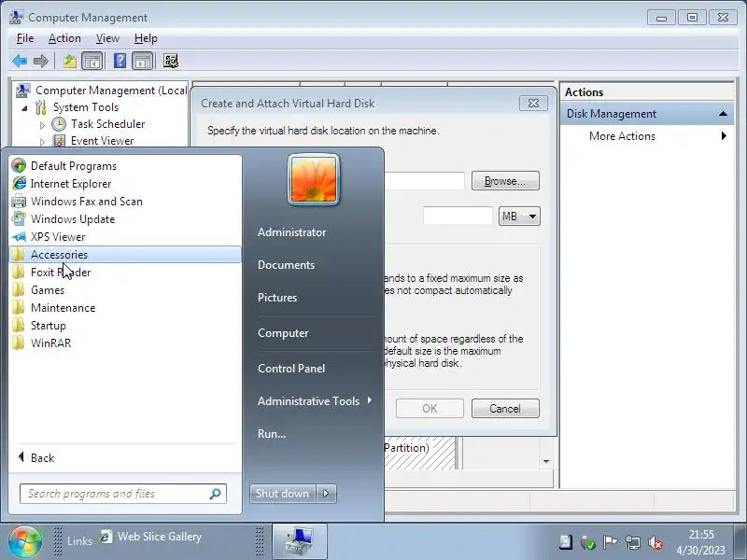Click the virtual disk size field
Screen dimensions: 747x560
(458, 217)
